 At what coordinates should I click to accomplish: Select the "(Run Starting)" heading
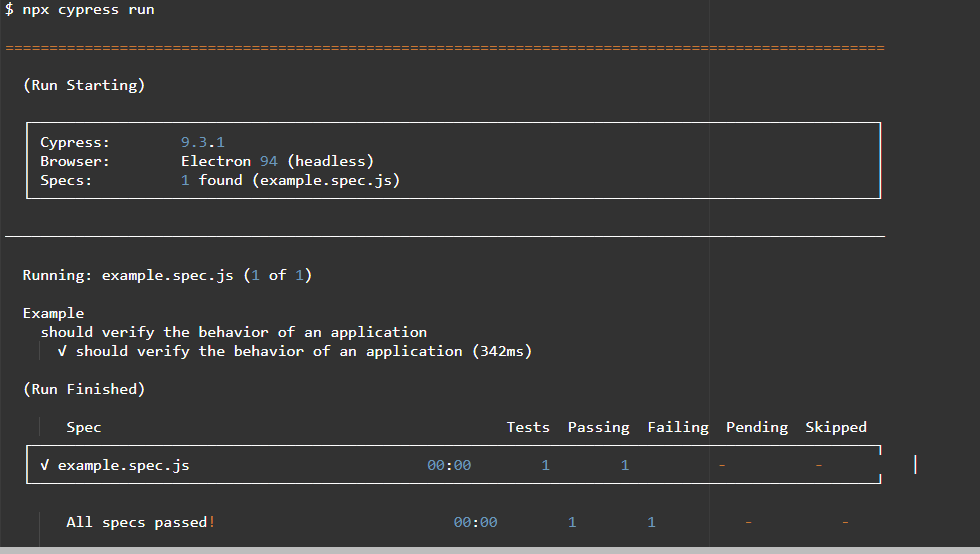click(x=84, y=86)
